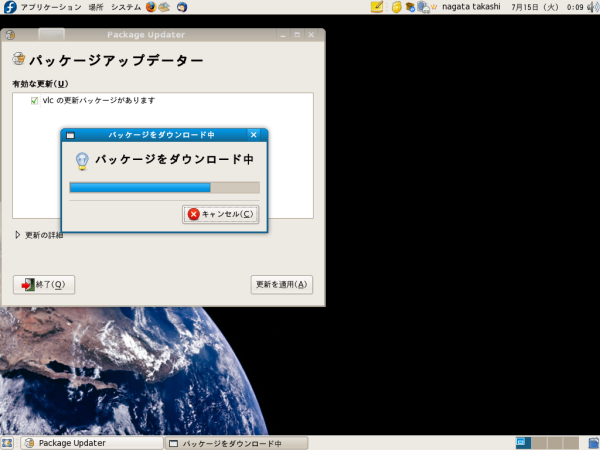This screenshot has height=450, width=600.
Task: Click the download progress bar
Action: tap(165, 188)
